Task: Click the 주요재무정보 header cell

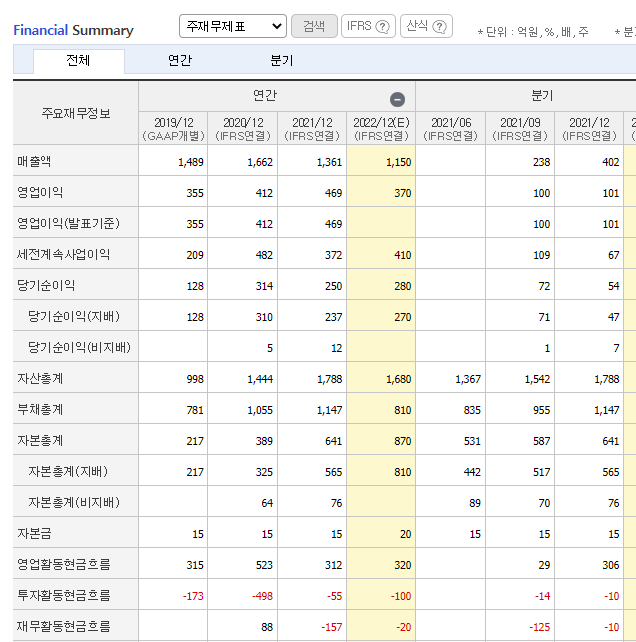Action: pos(76,113)
